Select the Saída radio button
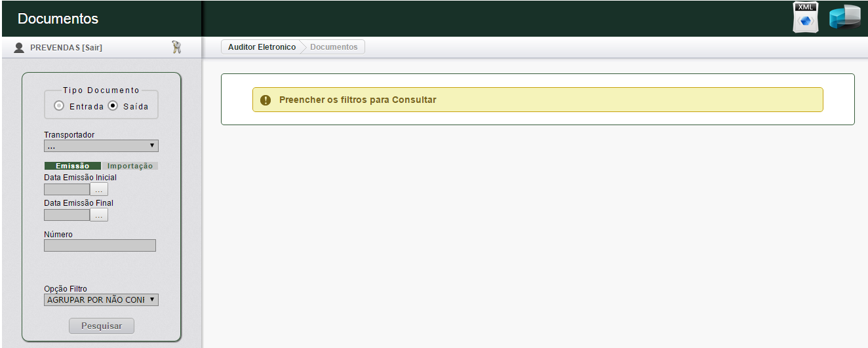 [x=113, y=106]
